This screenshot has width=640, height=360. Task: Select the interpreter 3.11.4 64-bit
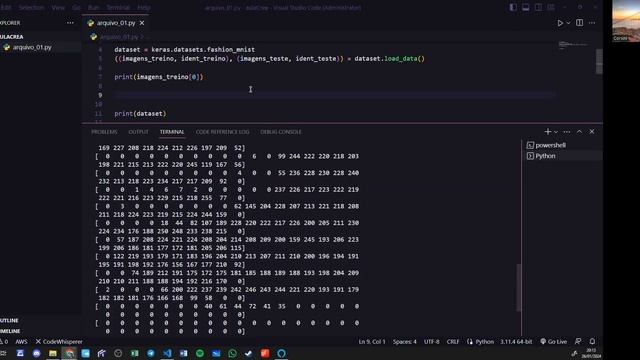point(516,342)
